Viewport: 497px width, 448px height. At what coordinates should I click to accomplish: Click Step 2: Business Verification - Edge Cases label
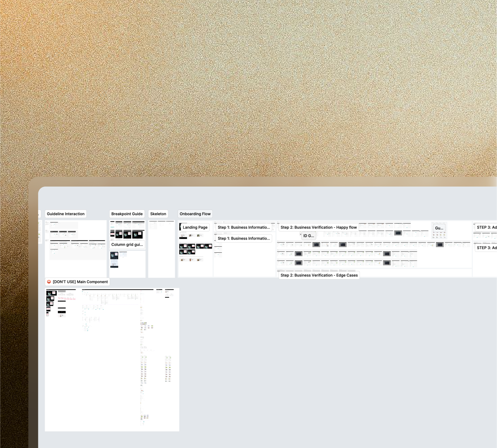pos(319,275)
